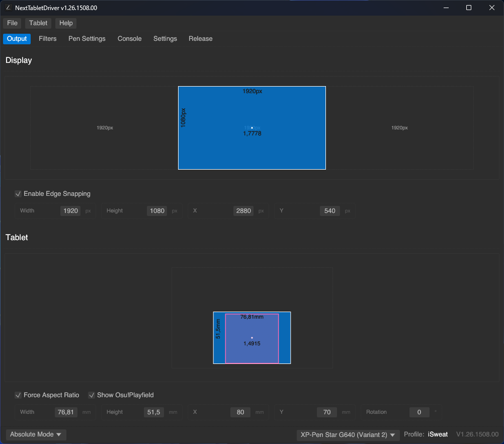This screenshot has height=444, width=504.
Task: Click the version label V1.26.1508.00 in status bar
Action: pos(477,434)
